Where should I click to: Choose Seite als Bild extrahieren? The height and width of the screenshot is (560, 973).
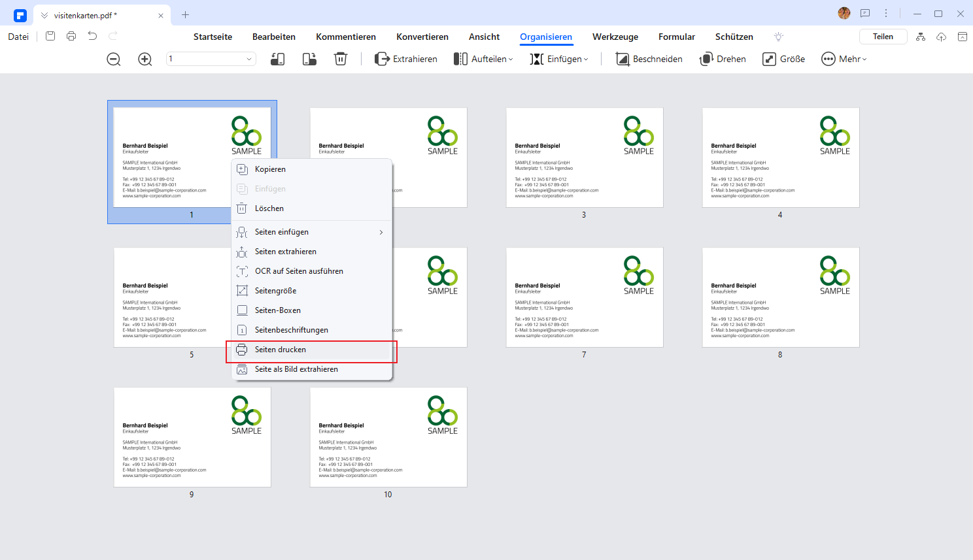click(x=312, y=369)
